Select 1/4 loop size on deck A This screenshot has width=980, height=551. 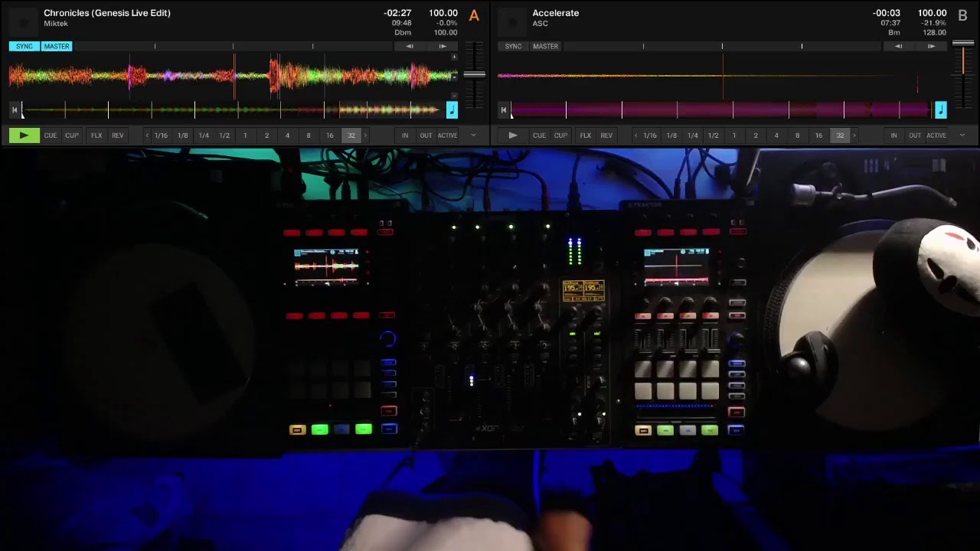[204, 135]
